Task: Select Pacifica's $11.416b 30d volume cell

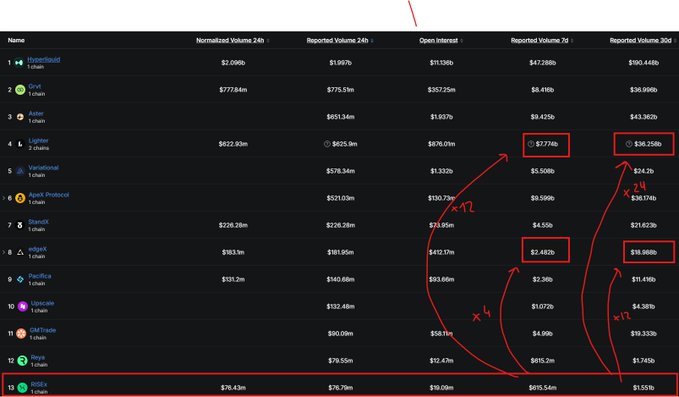Action: [643, 279]
